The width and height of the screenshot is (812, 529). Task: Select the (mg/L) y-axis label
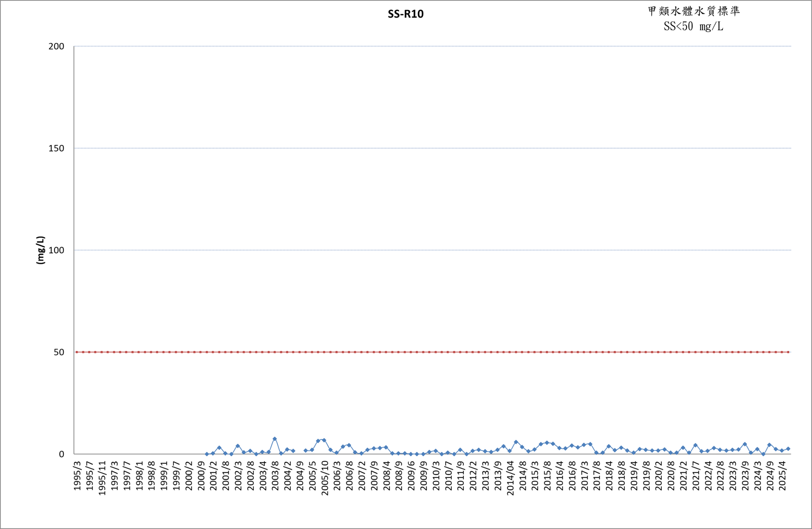pyautogui.click(x=40, y=250)
